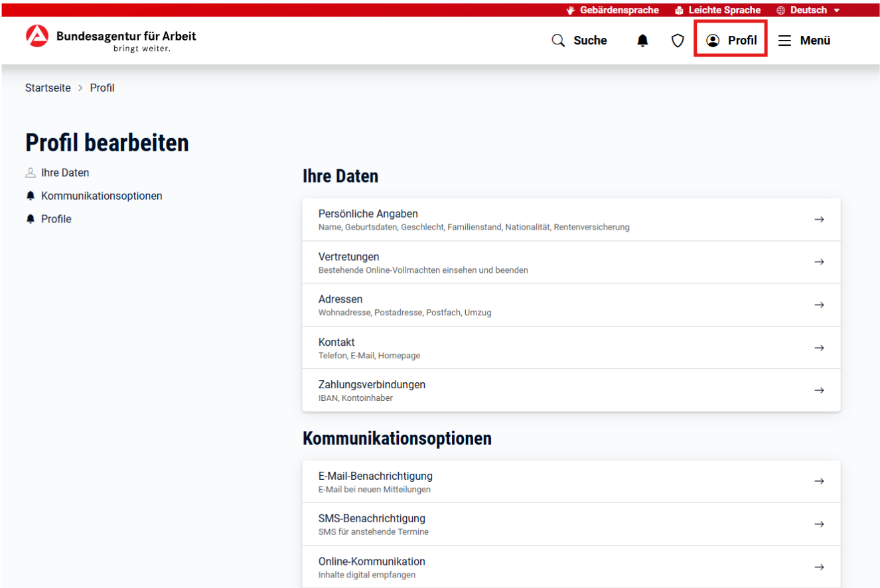The height and width of the screenshot is (588, 880).
Task: Open the Deutsch language dropdown arrow
Action: [x=836, y=11]
